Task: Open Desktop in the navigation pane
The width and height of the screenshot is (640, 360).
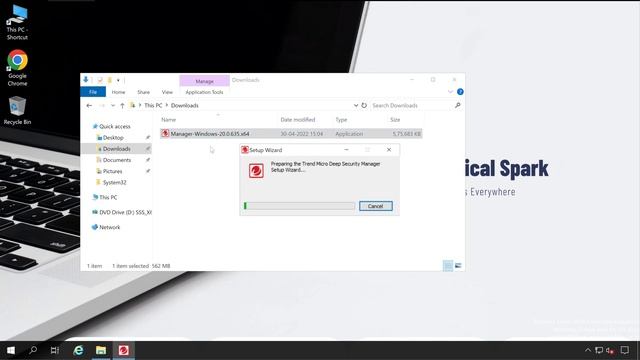Action: coord(113,138)
